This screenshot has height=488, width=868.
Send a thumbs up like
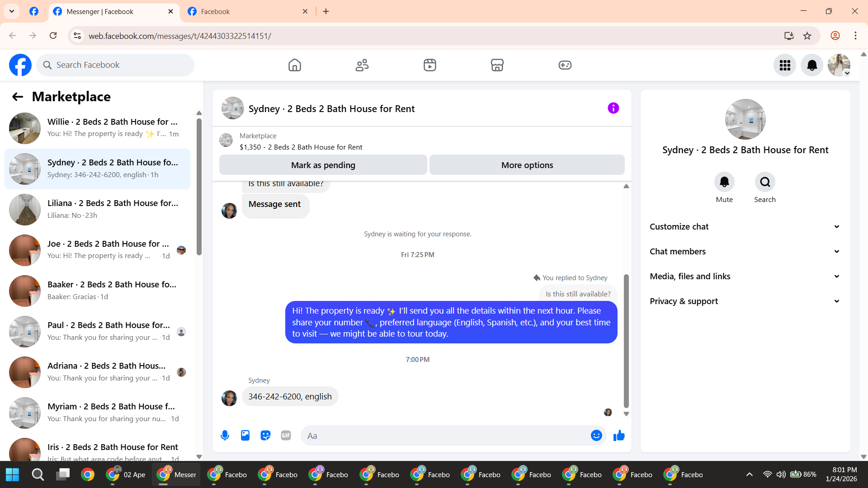[x=619, y=436]
